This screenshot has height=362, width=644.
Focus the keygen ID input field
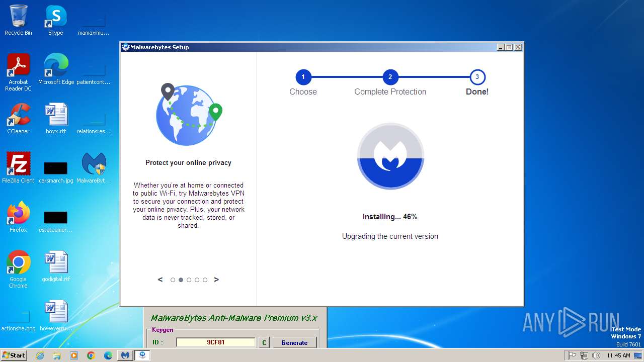(216, 342)
